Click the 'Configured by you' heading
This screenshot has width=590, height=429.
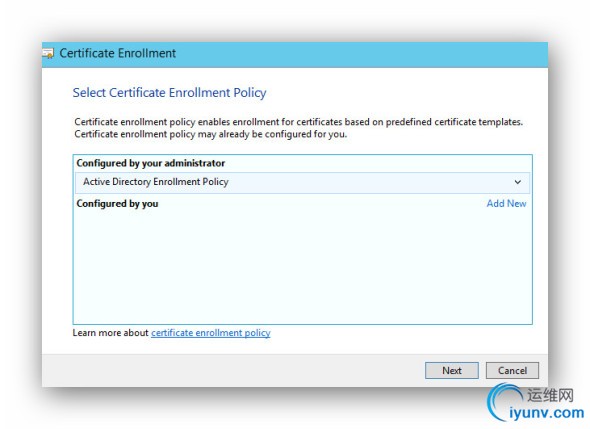pos(117,204)
